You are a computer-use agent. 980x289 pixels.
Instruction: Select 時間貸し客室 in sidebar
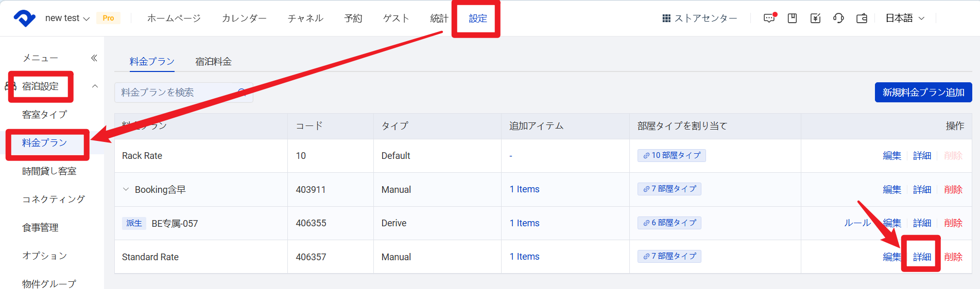tap(49, 171)
